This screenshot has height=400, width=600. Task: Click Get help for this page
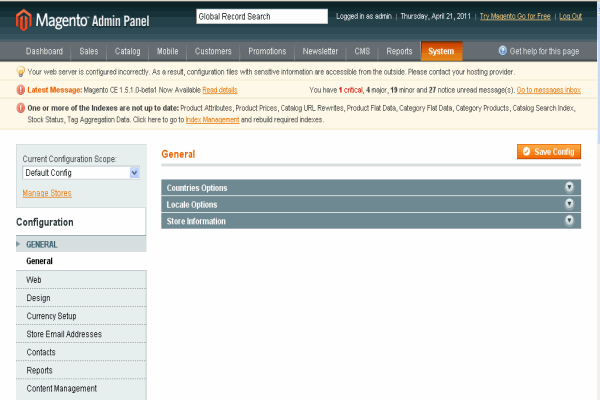(x=544, y=51)
